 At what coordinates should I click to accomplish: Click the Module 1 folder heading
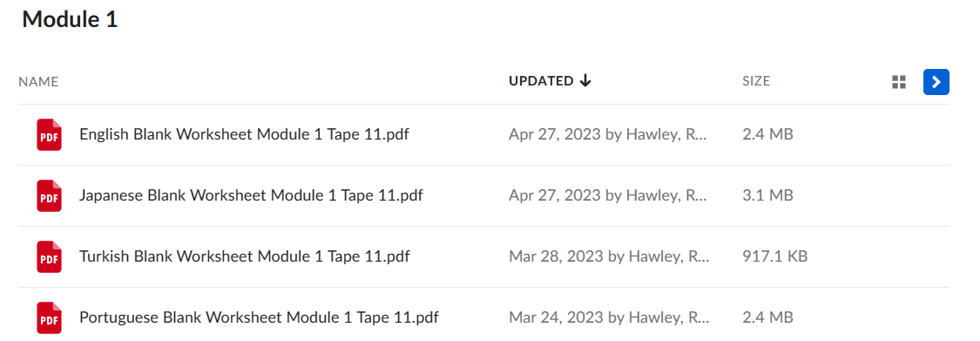point(70,19)
